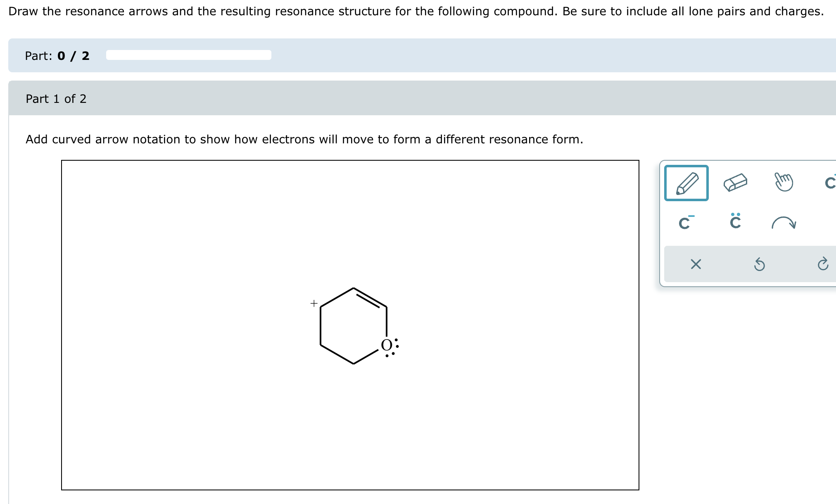836x504 pixels.
Task: Select the negative charge C⁻ tool
Action: (x=684, y=223)
